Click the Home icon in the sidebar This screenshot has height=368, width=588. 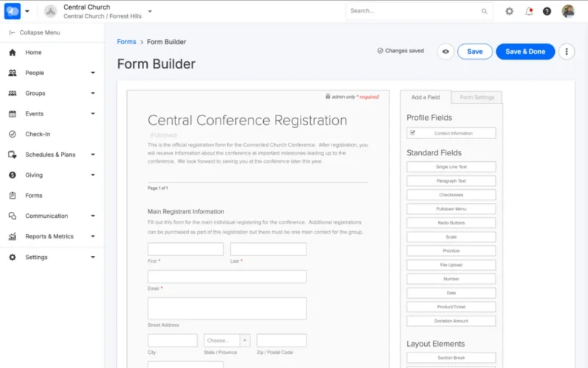click(12, 52)
